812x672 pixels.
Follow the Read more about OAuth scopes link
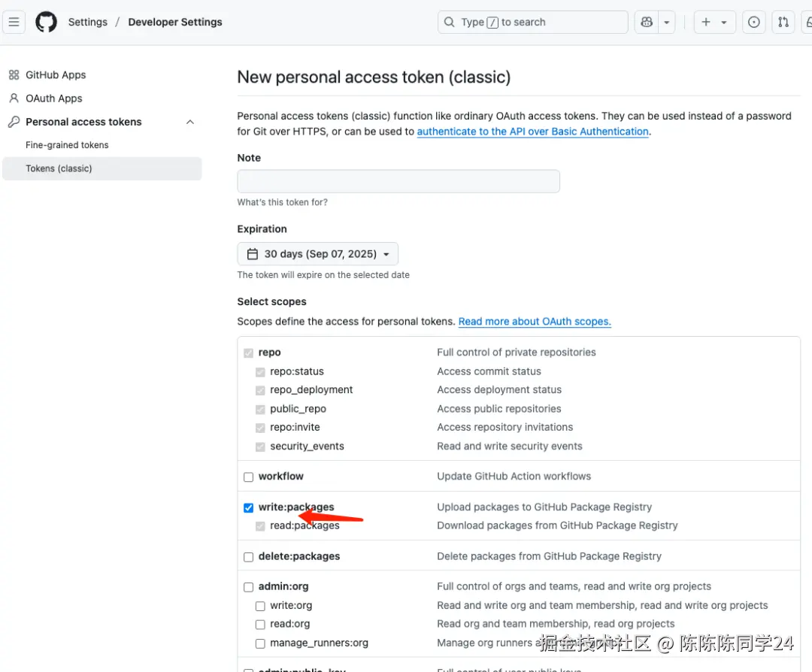[535, 322]
